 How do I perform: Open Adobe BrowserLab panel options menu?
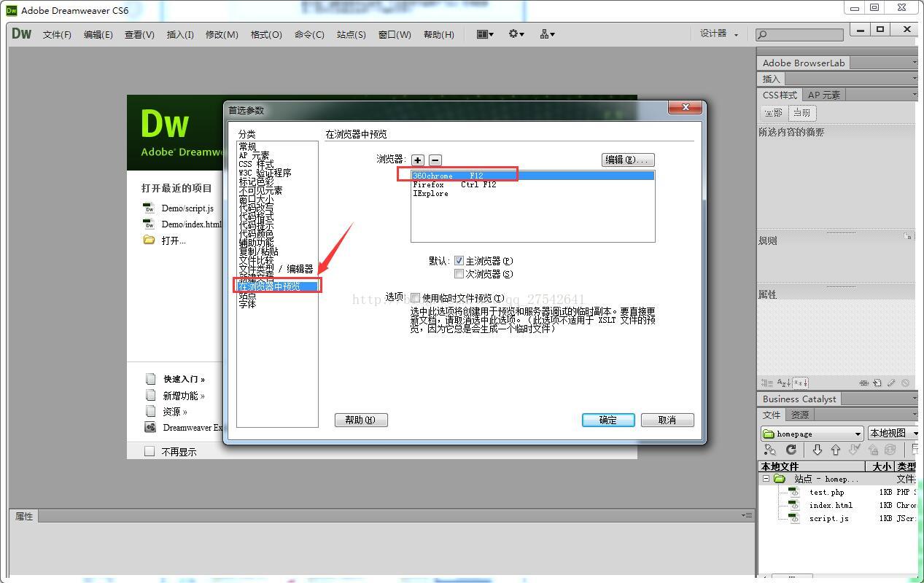pyautogui.click(x=914, y=63)
